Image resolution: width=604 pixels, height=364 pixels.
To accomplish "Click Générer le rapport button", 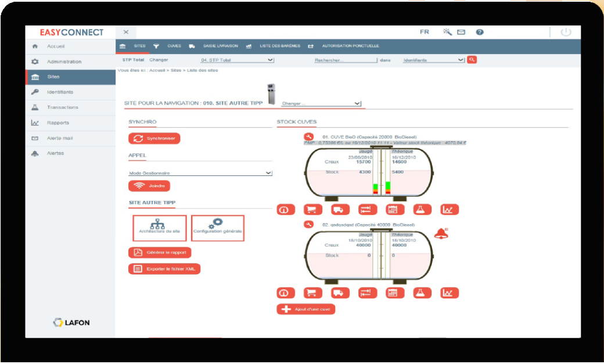I will click(x=160, y=253).
